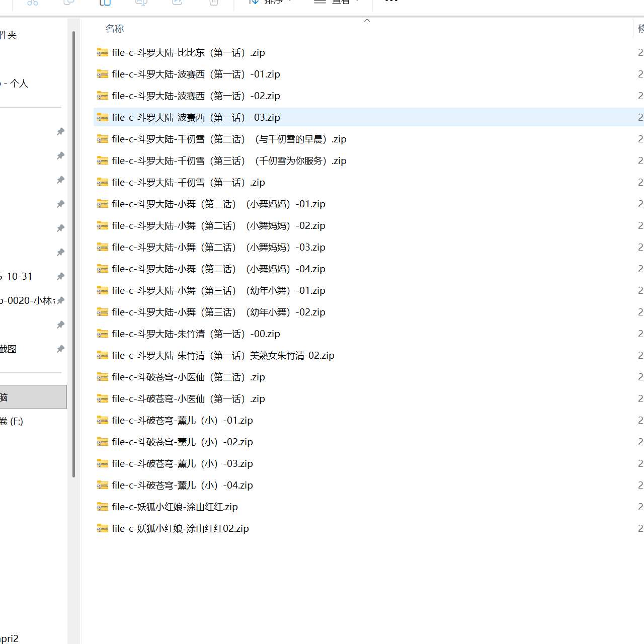Viewport: 644px width, 644px height.
Task: Click the navigation pane vertical scrollbar
Action: pos(74,254)
